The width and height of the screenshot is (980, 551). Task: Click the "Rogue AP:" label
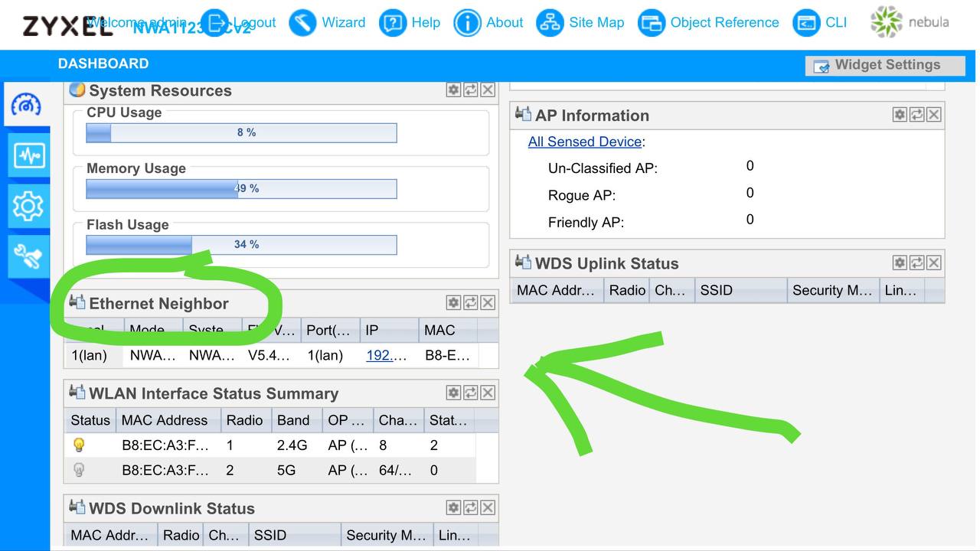(x=582, y=195)
